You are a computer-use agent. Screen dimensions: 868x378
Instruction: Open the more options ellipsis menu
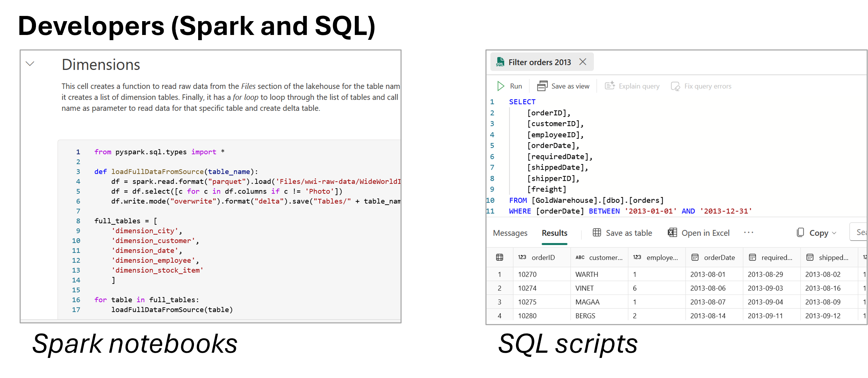(748, 233)
